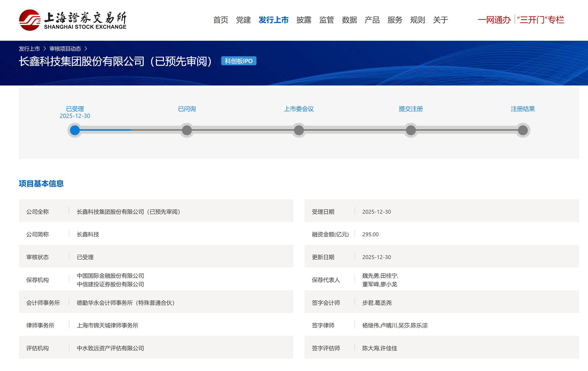This screenshot has width=588, height=371.
Task: Open the 产品 menu item
Action: [x=372, y=20]
